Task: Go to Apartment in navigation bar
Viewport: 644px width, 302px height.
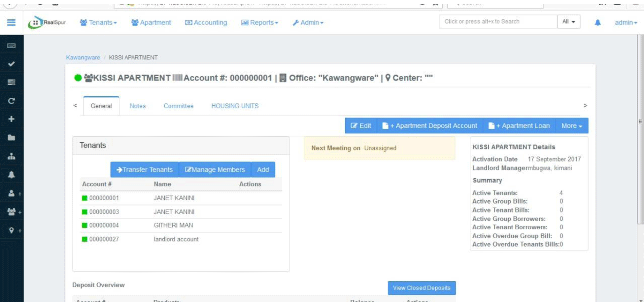Action: point(151,22)
